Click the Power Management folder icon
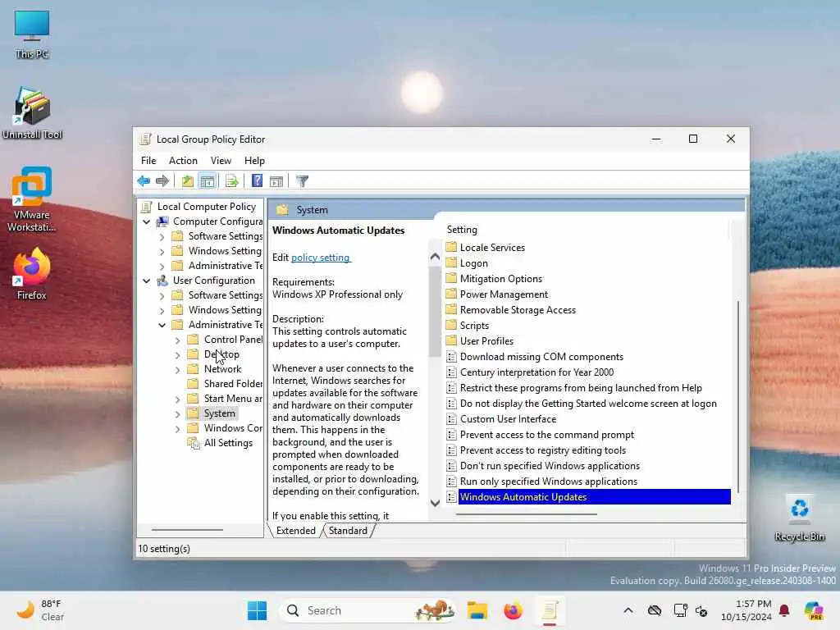The image size is (840, 630). point(452,294)
